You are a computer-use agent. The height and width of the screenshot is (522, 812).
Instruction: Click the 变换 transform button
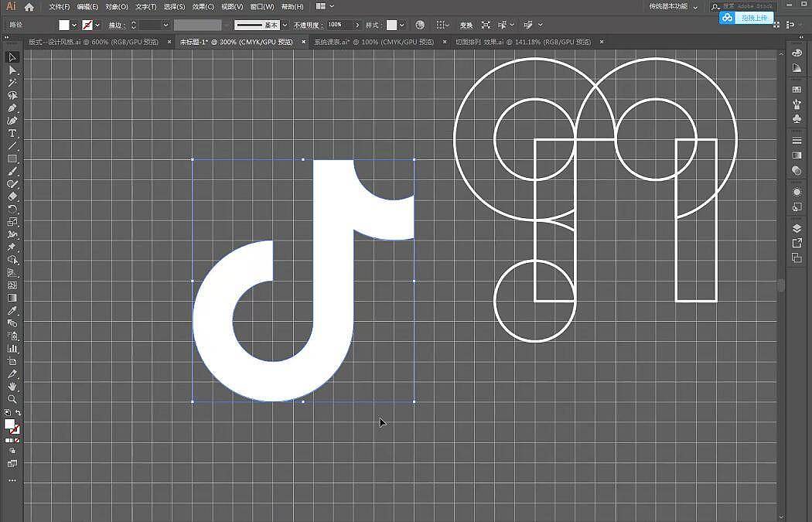pyautogui.click(x=466, y=25)
